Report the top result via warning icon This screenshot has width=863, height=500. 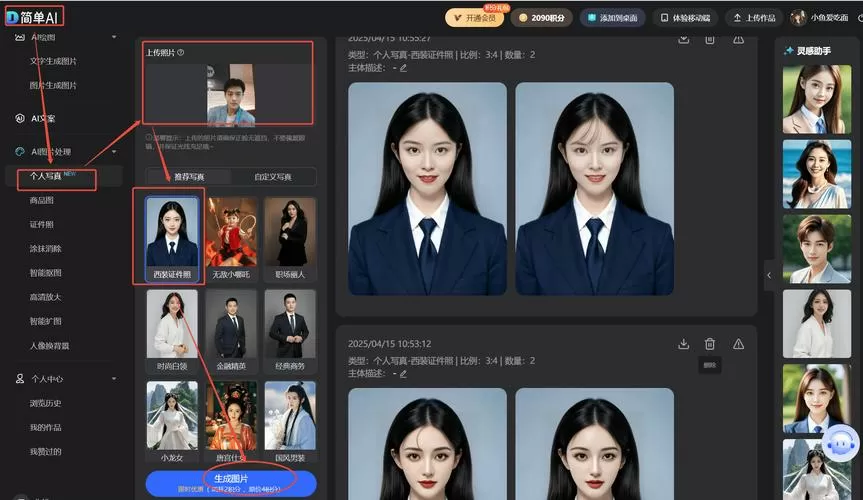click(x=739, y=39)
